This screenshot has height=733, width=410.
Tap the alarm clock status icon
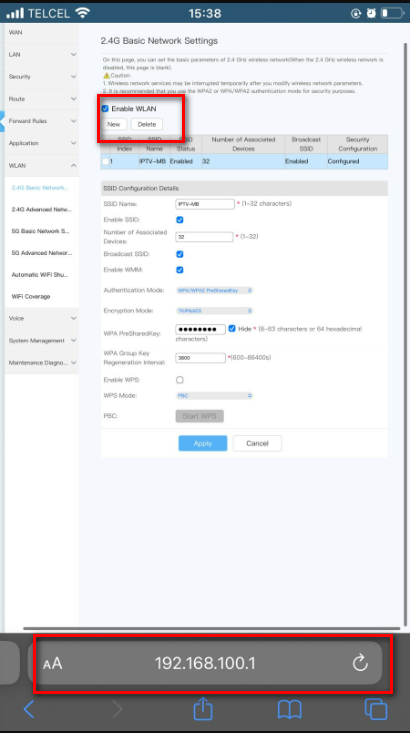[371, 13]
